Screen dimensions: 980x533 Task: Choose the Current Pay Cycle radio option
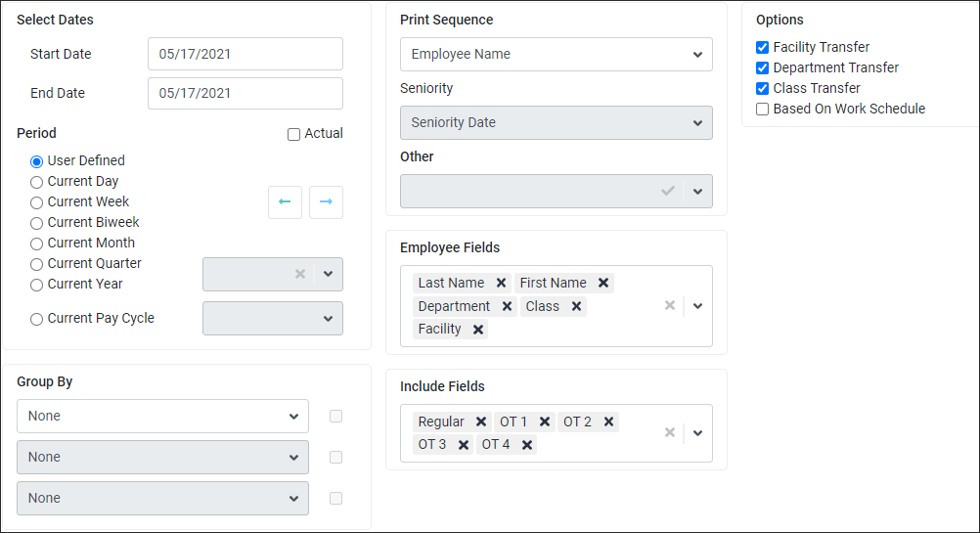[37, 319]
